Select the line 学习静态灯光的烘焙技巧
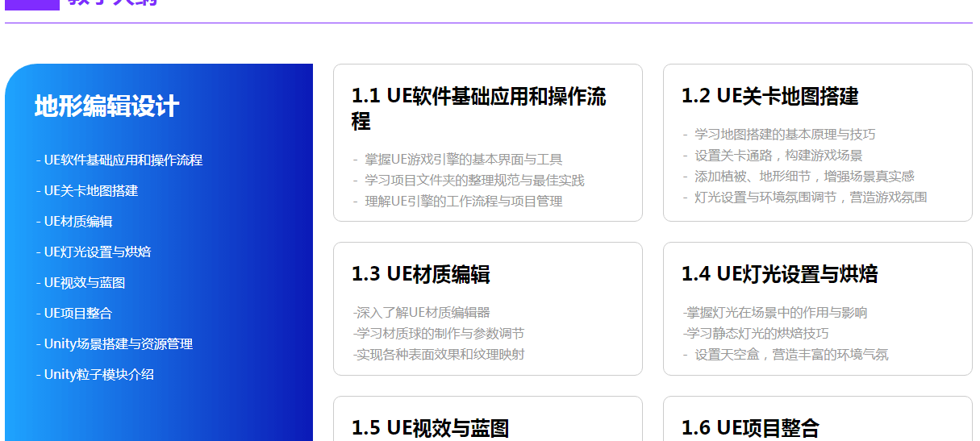Image resolution: width=980 pixels, height=441 pixels. [x=756, y=334]
